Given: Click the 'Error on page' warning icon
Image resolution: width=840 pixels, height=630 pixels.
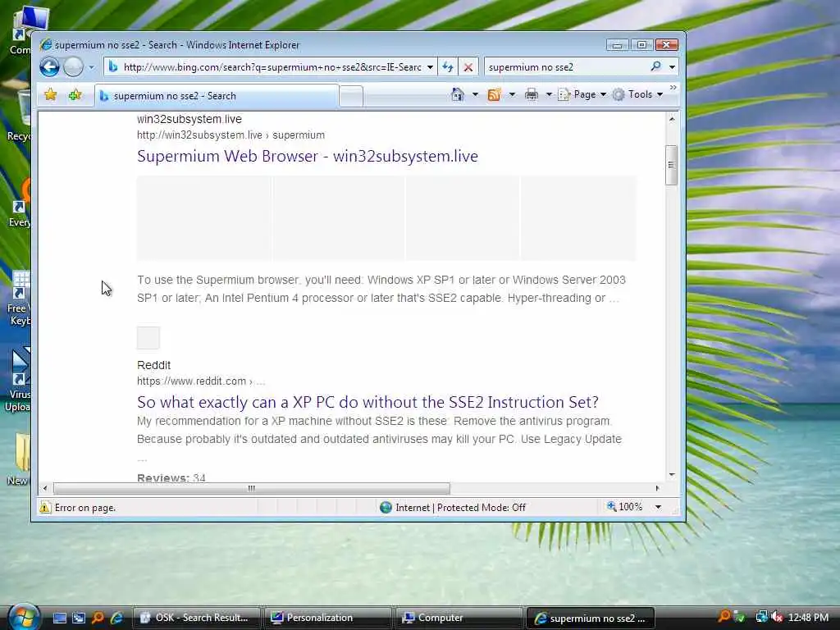Looking at the screenshot, I should pos(46,507).
